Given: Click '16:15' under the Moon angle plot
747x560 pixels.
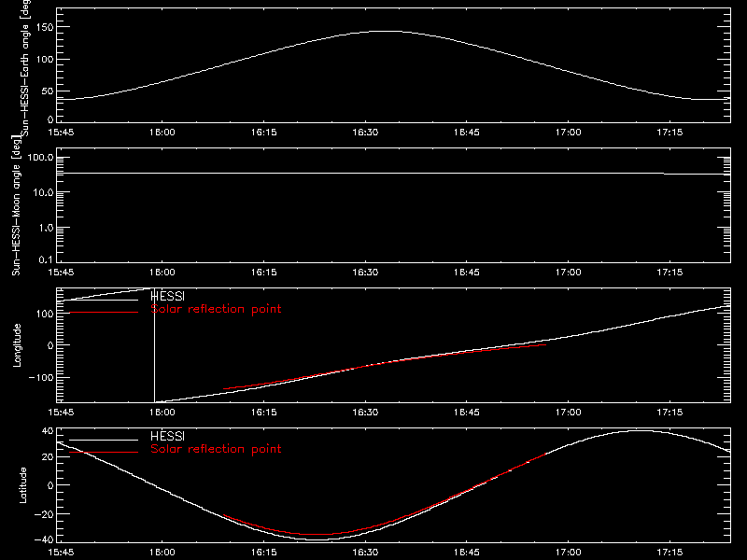Looking at the screenshot, I should tap(264, 272).
